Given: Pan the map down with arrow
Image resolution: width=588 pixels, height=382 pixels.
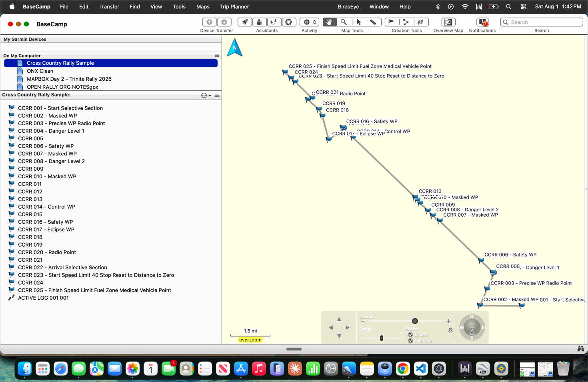Looking at the screenshot, I should coord(339,336).
